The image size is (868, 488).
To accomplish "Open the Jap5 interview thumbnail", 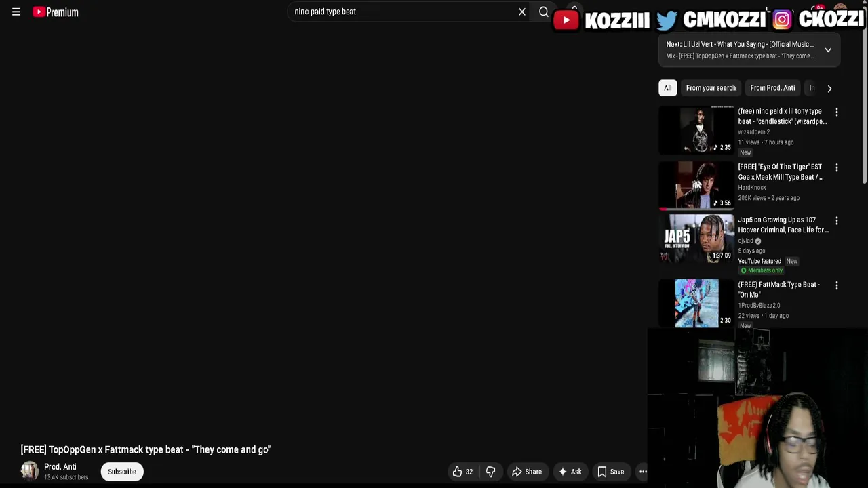I will 696,238.
